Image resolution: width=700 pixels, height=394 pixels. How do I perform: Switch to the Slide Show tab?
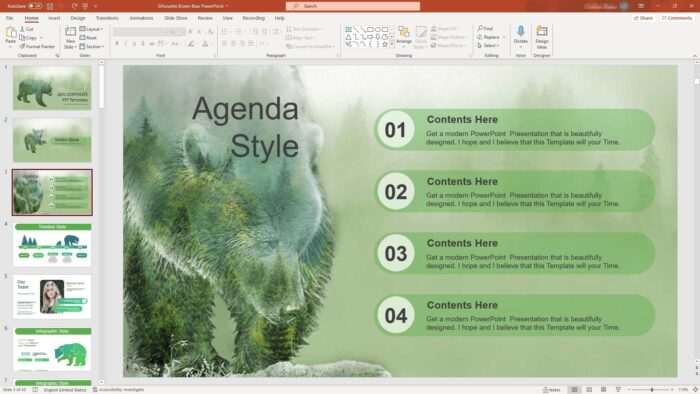point(175,18)
